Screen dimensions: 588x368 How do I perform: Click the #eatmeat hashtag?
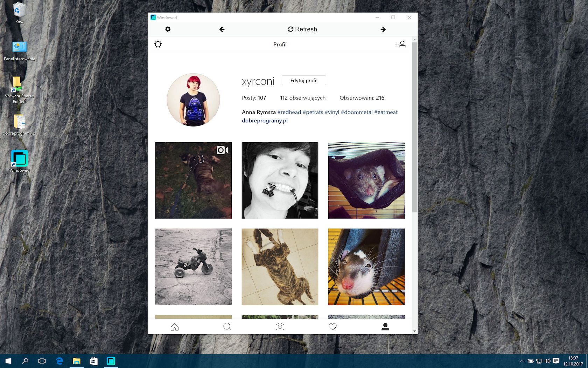(x=386, y=112)
